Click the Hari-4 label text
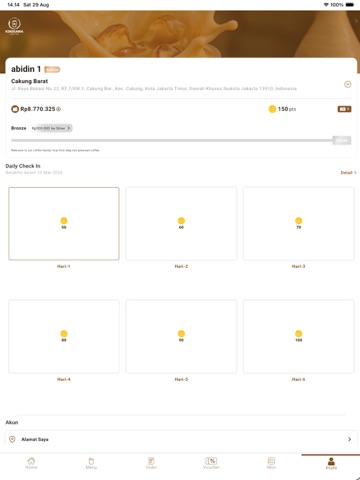The height and width of the screenshot is (480, 360). pos(64,379)
